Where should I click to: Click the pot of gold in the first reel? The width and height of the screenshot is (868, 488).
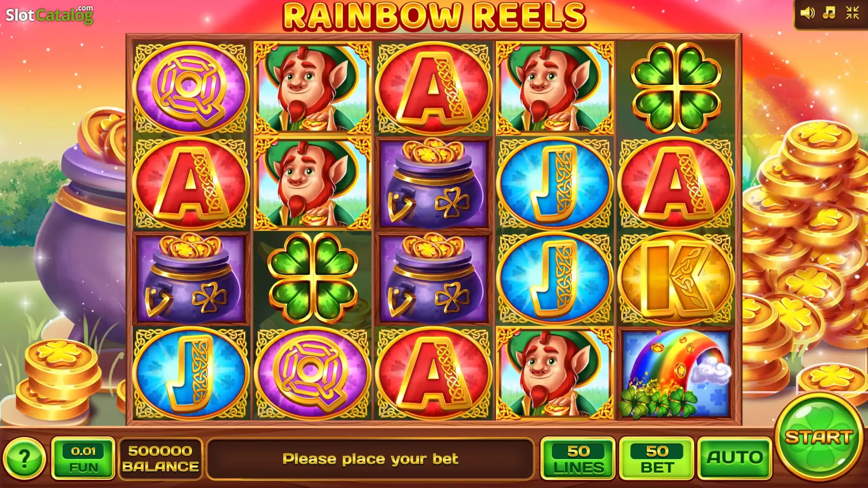pos(191,278)
